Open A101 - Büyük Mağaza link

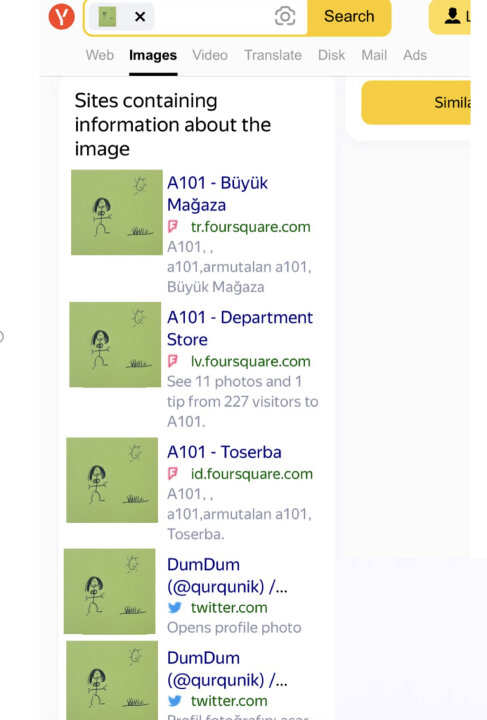coord(218,194)
